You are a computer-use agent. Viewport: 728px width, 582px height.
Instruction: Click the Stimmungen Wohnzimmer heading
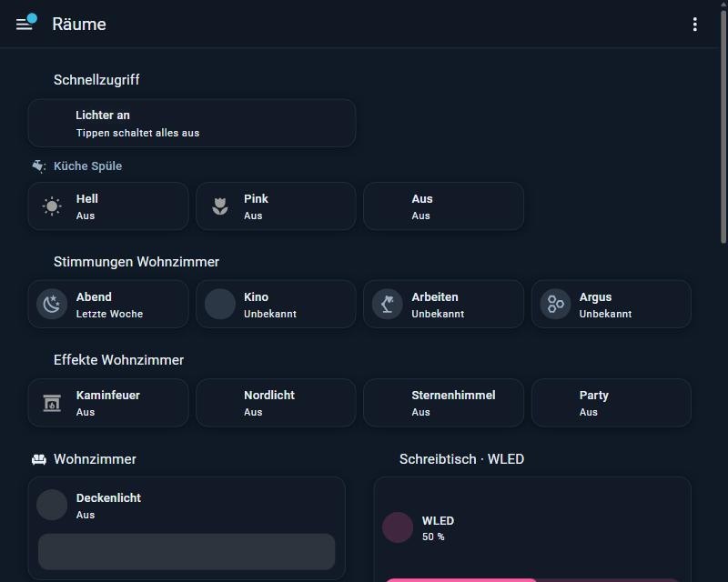point(136,262)
